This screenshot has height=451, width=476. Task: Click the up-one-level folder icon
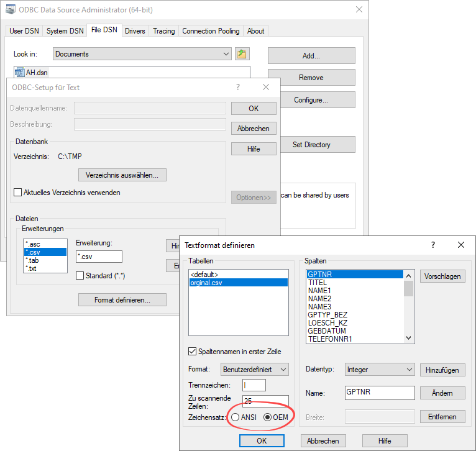tap(242, 54)
